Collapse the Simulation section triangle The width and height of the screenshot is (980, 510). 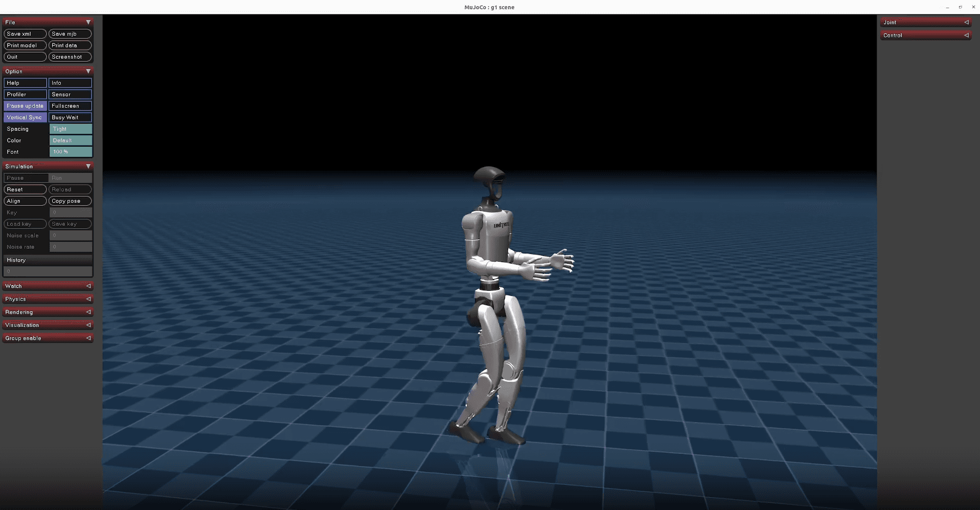coord(88,167)
